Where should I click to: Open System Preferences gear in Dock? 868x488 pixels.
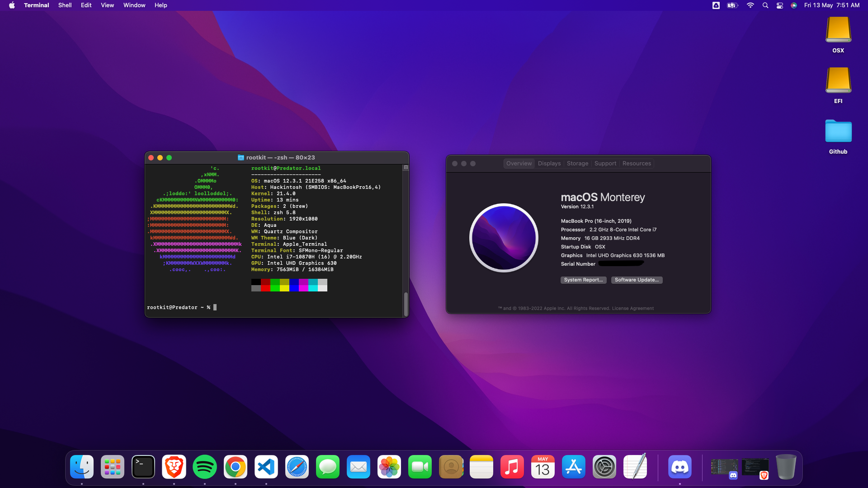tap(604, 467)
